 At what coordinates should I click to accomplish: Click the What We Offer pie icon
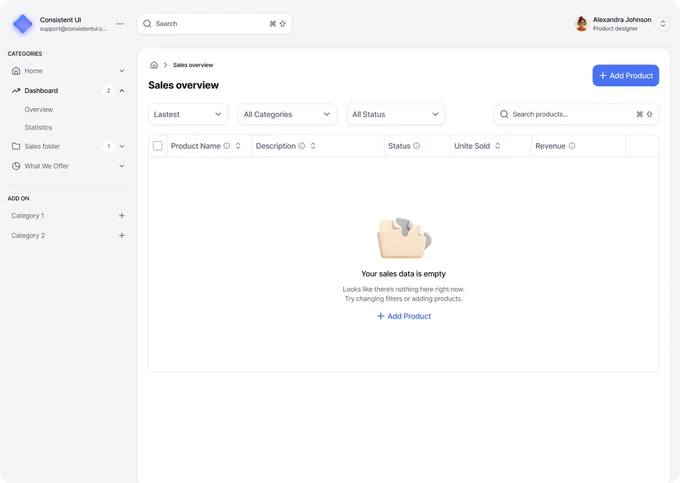tap(16, 166)
